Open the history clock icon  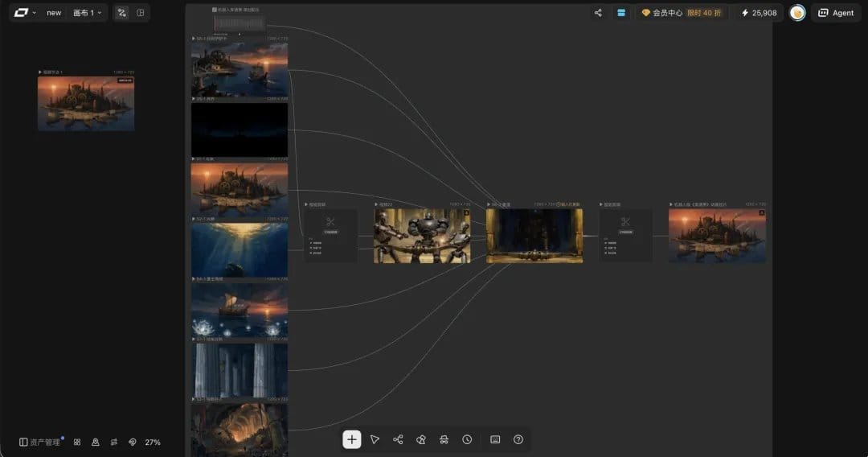click(467, 439)
